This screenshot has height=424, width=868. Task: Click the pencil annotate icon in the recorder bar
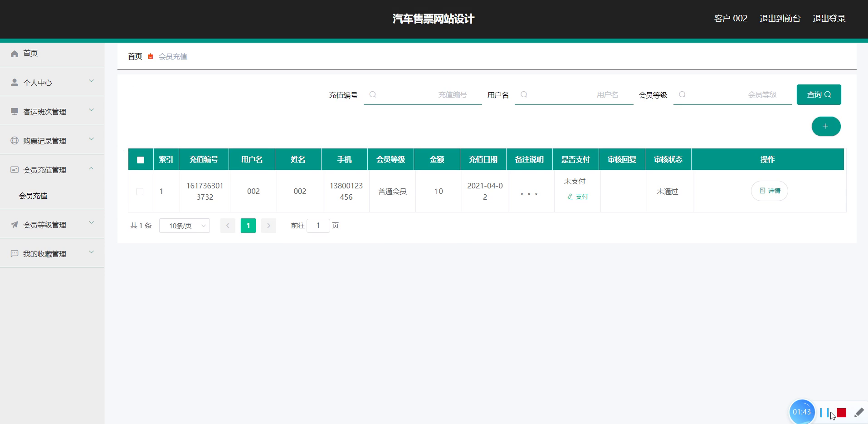coord(859,413)
